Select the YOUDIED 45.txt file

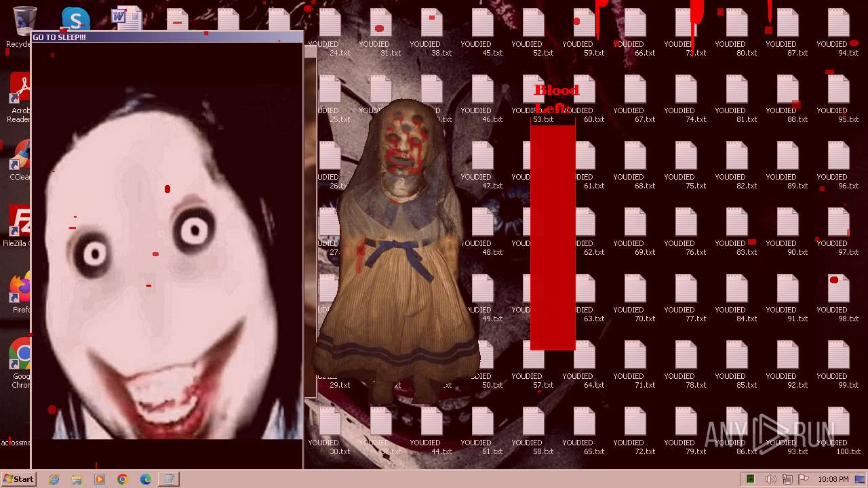[x=482, y=33]
